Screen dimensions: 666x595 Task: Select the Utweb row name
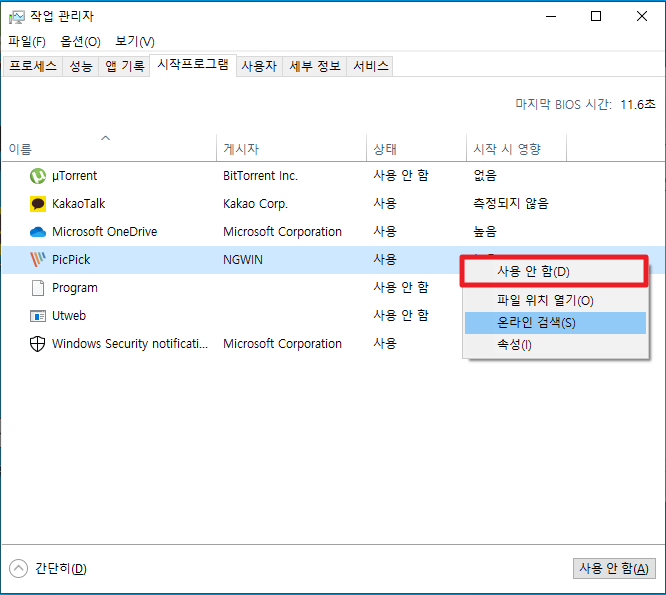69,316
